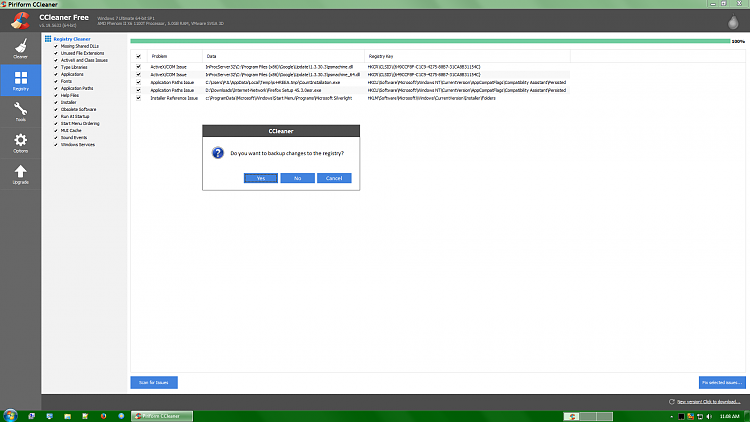Toggle the Unused File Extensions checkbox
750x422 pixels.
[x=56, y=54]
